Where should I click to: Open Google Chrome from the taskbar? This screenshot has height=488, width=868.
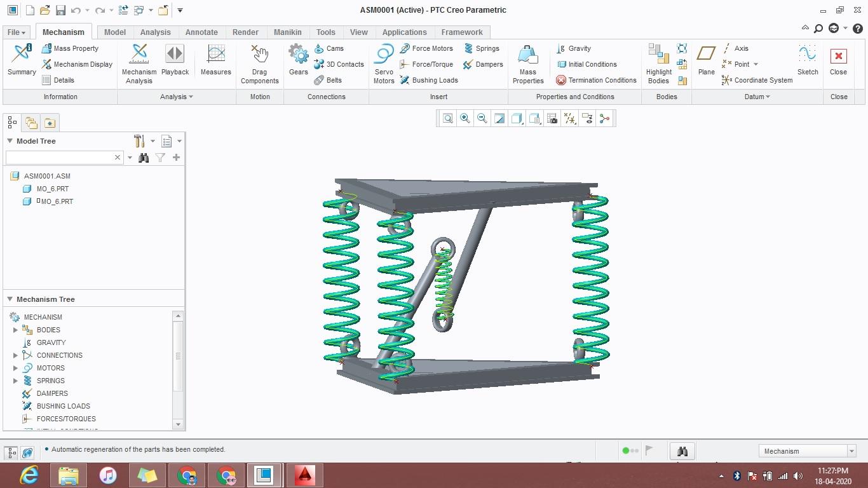(187, 475)
